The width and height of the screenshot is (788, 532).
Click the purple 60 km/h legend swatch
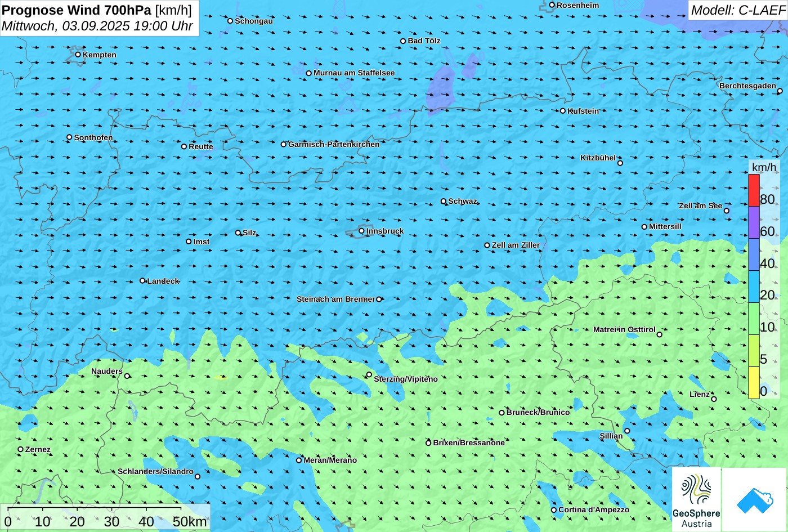754,222
